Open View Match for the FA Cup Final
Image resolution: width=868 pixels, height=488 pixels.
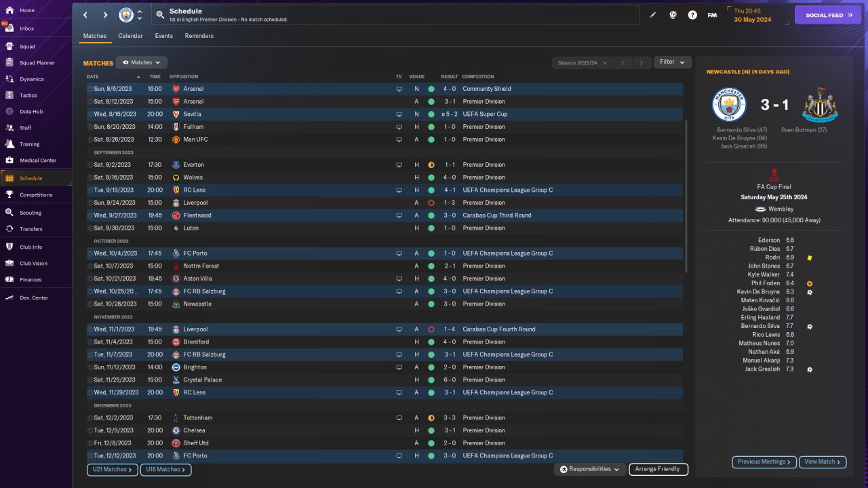coord(823,462)
